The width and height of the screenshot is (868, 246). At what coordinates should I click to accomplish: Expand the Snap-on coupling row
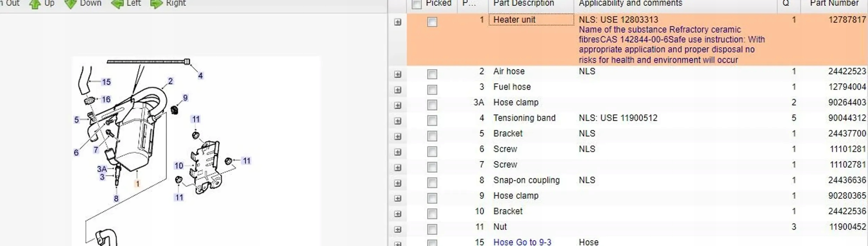click(x=398, y=183)
